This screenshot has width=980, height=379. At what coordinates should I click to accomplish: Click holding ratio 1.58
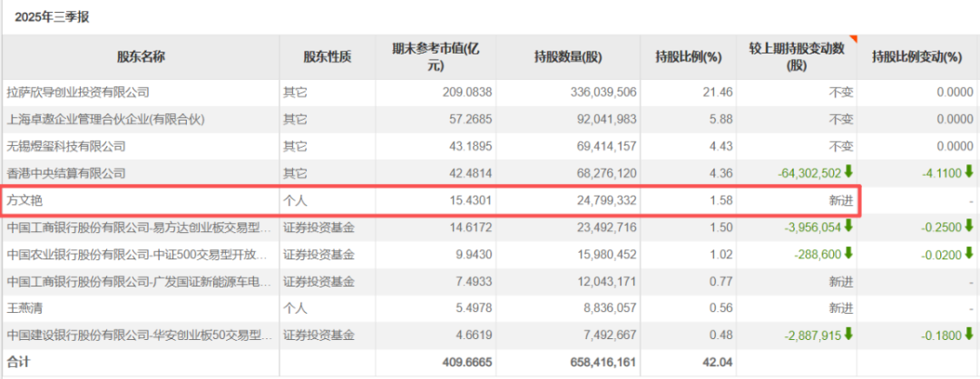pyautogui.click(x=722, y=200)
